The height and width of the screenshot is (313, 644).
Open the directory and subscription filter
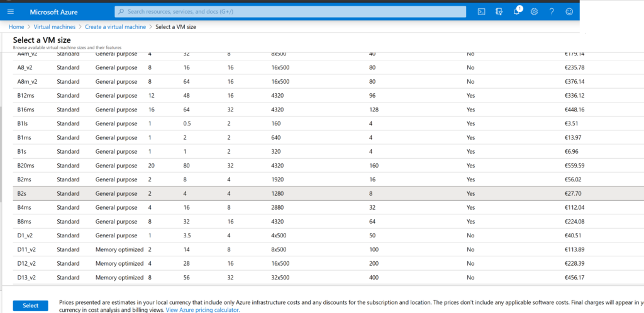tap(499, 11)
